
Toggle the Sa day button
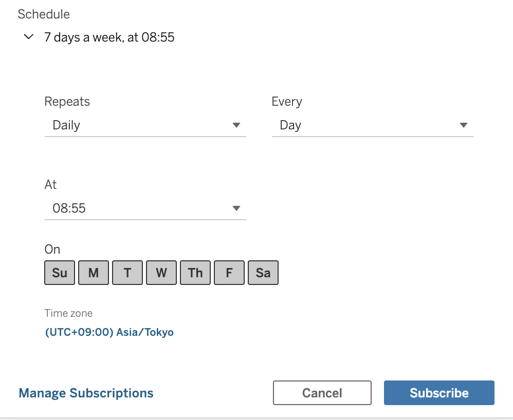[263, 273]
